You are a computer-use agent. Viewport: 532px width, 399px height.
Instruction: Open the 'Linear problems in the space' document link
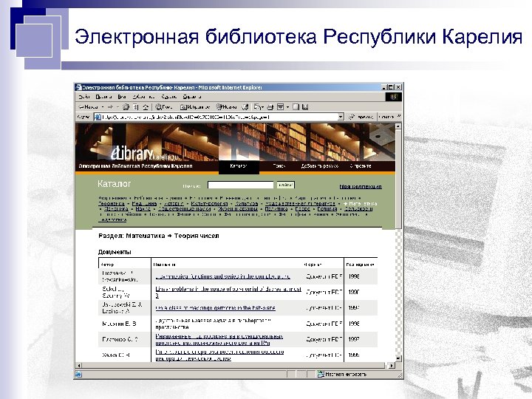coord(228,292)
